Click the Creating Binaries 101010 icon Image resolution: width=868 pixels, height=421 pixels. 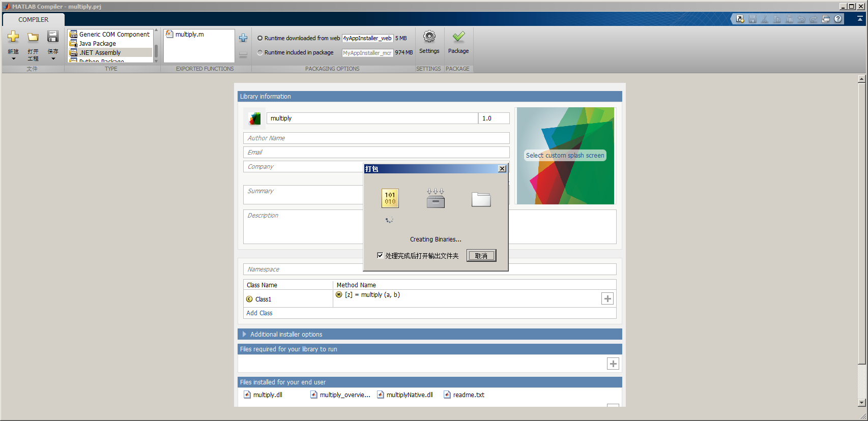pos(390,198)
